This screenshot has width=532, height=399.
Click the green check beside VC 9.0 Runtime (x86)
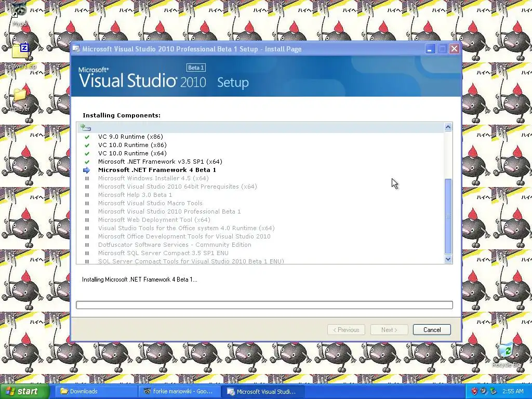point(87,137)
